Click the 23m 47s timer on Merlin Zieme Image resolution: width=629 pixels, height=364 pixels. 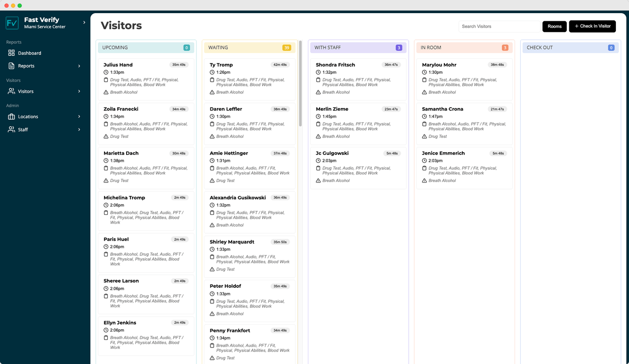[x=391, y=109]
